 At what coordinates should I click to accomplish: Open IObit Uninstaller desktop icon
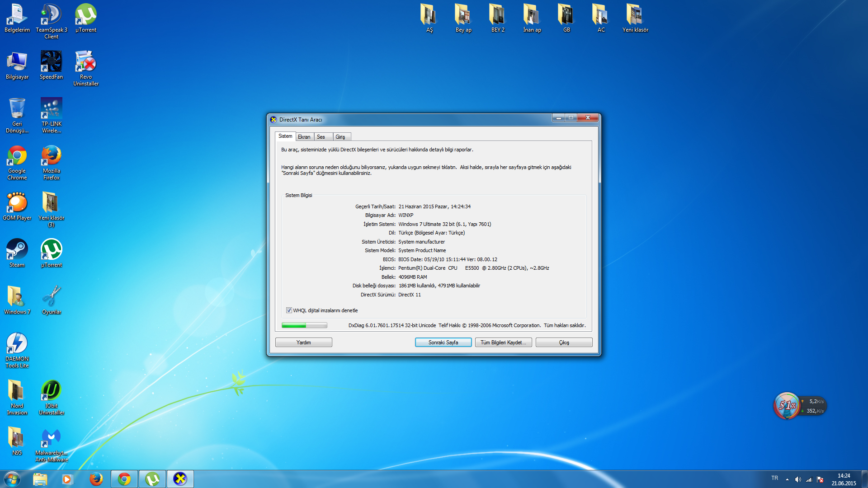pos(51,391)
